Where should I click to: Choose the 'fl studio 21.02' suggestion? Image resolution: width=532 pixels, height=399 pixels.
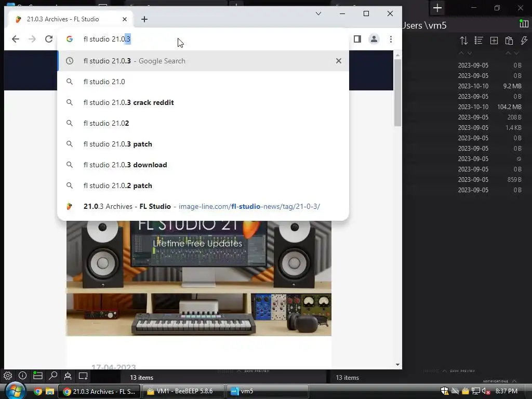coord(203,123)
